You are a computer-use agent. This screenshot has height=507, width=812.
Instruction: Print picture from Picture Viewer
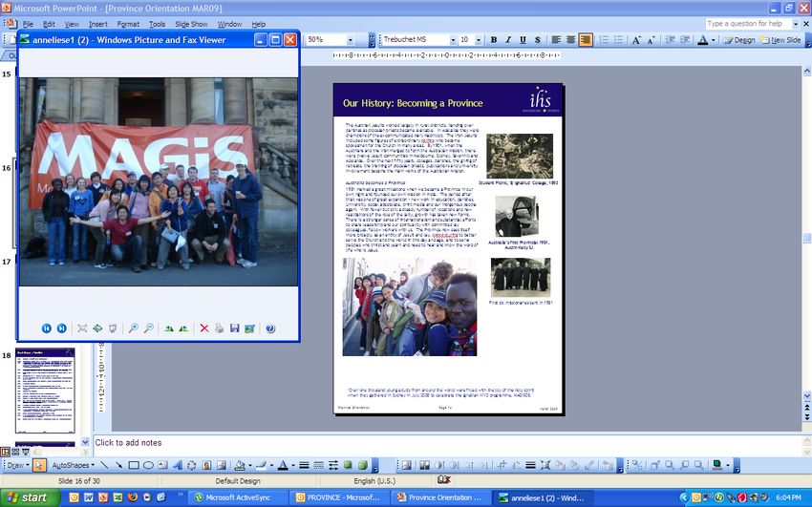(219, 328)
